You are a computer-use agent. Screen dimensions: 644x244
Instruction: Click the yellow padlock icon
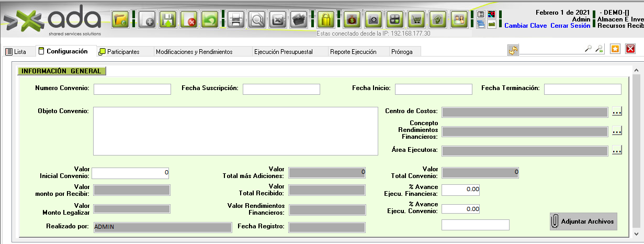tap(326, 20)
